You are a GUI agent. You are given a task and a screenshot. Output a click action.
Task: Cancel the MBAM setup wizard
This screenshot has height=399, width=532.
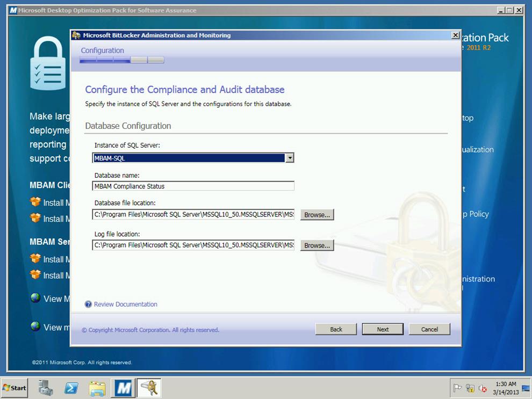point(429,329)
